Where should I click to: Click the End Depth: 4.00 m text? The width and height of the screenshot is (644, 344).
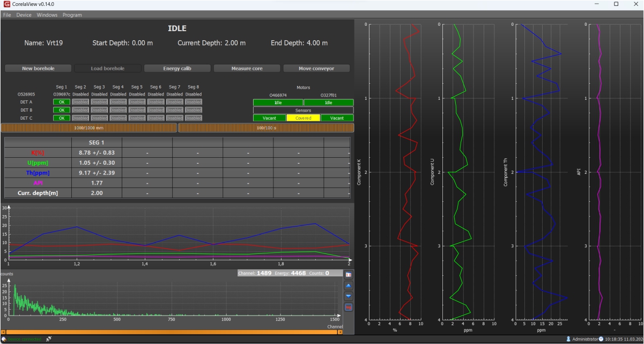[299, 43]
